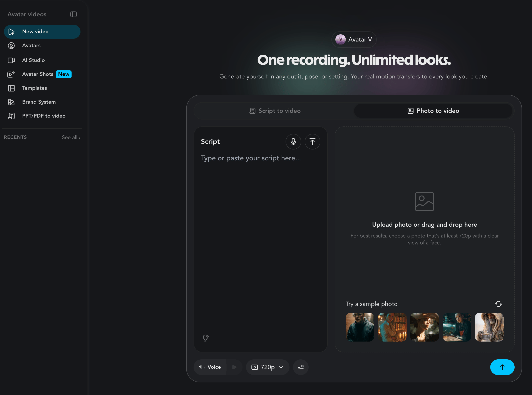Image resolution: width=532 pixels, height=395 pixels.
Task: Open Avatar Shots in sidebar
Action: point(38,74)
